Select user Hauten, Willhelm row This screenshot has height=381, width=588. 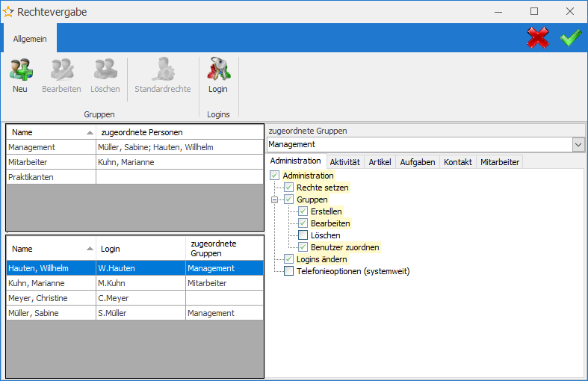pos(135,268)
